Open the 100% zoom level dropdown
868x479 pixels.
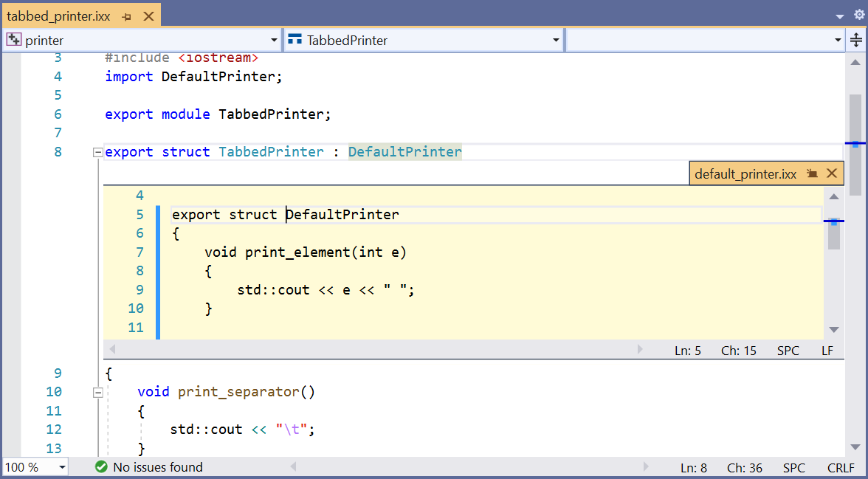pyautogui.click(x=61, y=466)
